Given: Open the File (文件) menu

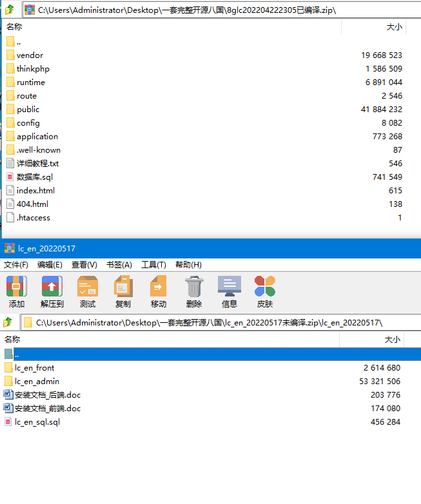Looking at the screenshot, I should click(x=16, y=265).
